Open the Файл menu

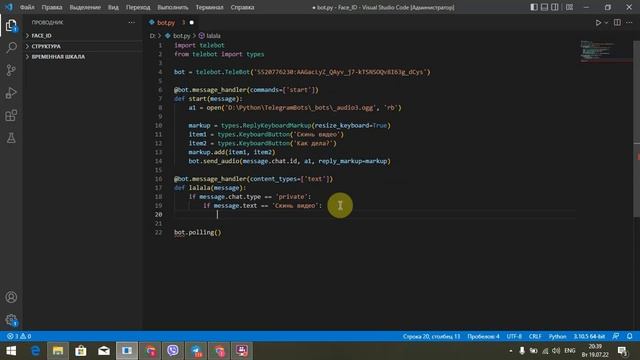tap(27, 7)
